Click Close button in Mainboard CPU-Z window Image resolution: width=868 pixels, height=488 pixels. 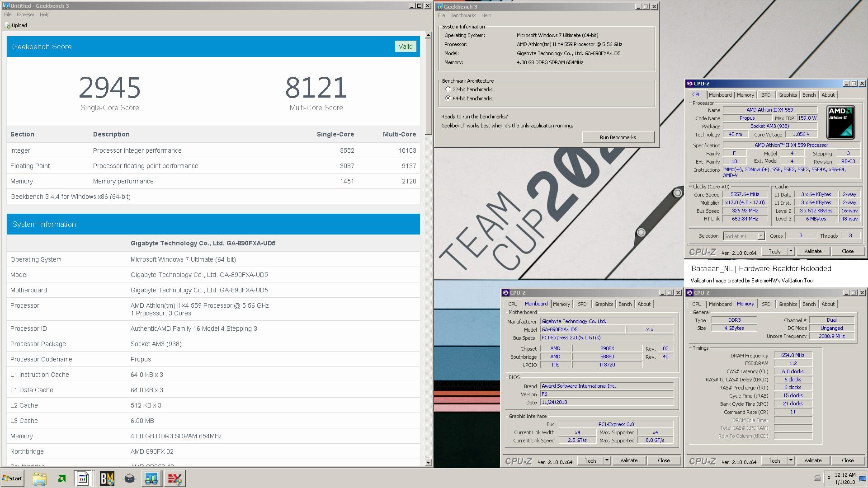[663, 460]
